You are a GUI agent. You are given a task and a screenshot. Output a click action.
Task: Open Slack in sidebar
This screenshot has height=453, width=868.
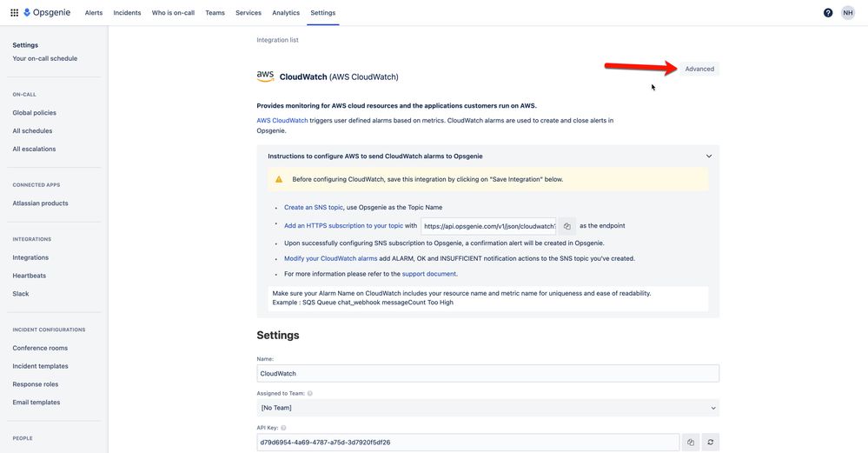pyautogui.click(x=21, y=294)
